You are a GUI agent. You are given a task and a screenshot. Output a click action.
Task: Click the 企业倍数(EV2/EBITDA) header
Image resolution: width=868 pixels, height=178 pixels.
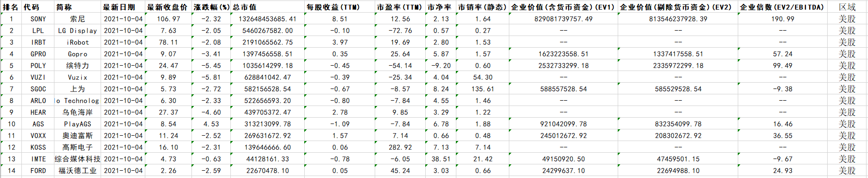pos(782,7)
